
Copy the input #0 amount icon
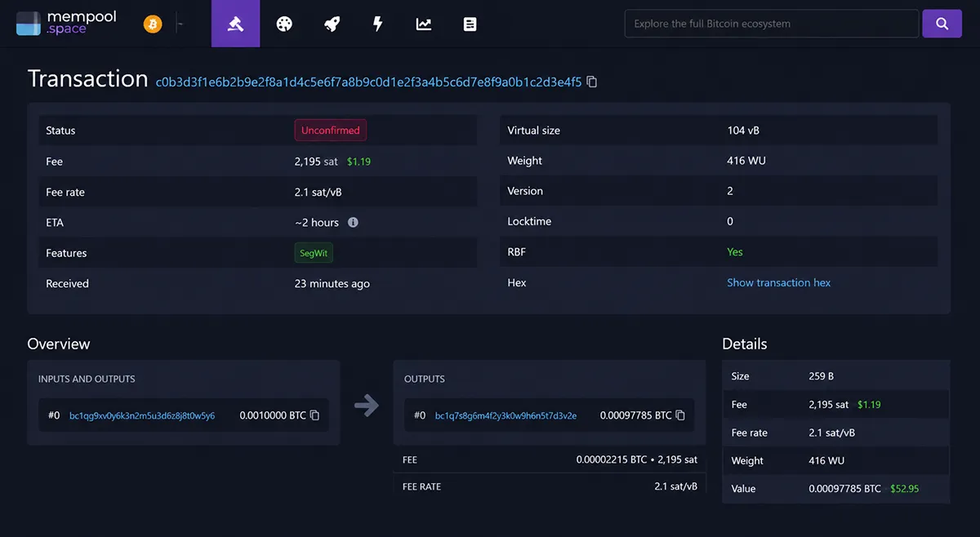pos(314,415)
